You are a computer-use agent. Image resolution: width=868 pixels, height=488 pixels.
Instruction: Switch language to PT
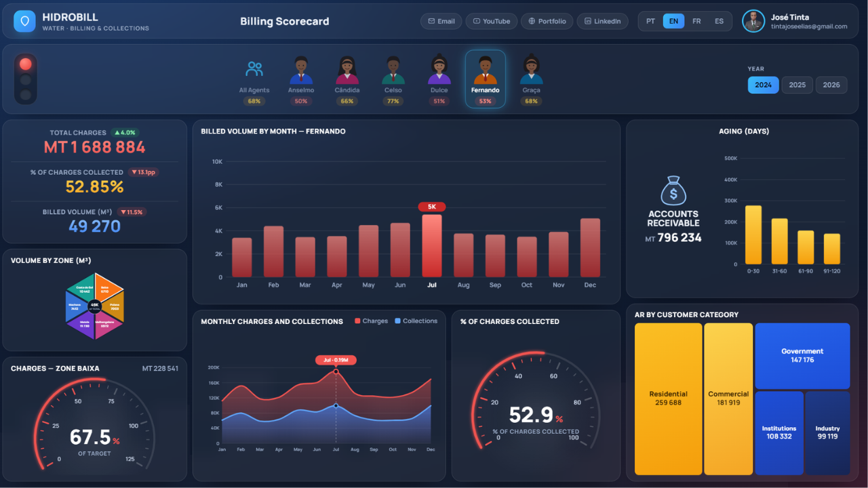651,22
